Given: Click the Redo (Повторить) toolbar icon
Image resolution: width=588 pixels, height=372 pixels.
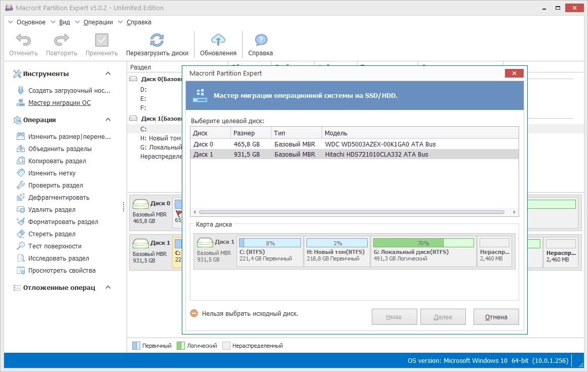Looking at the screenshot, I should 61,40.
